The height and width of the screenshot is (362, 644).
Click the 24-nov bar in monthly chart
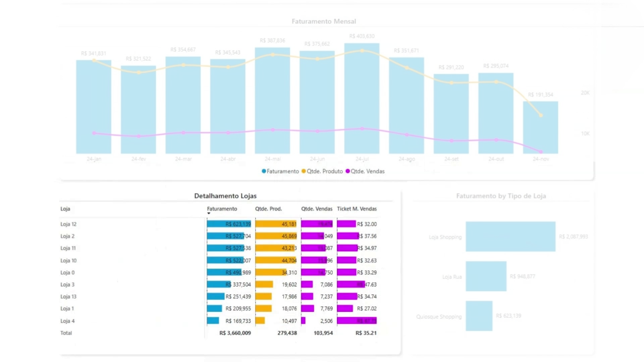point(540,134)
